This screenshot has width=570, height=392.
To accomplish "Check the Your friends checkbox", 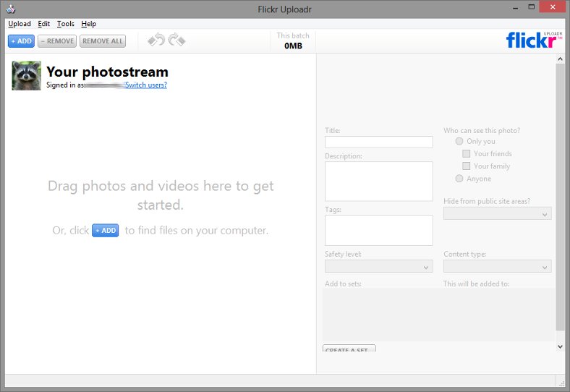I will pos(467,153).
